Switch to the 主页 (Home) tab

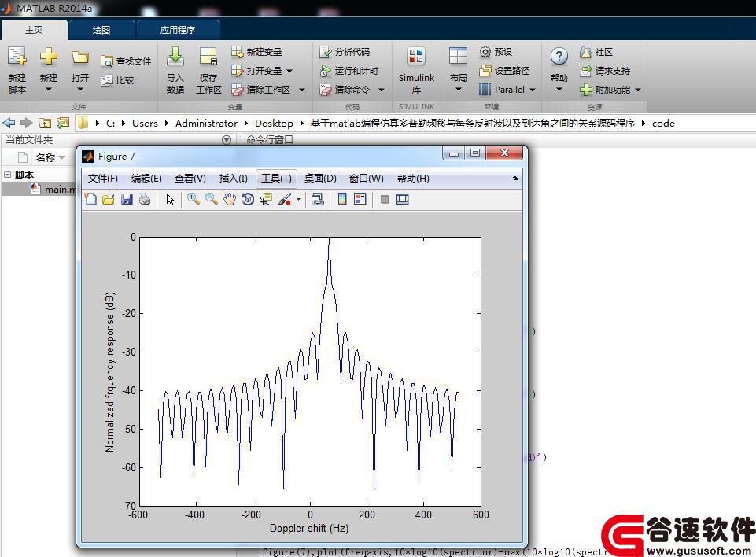(34, 30)
